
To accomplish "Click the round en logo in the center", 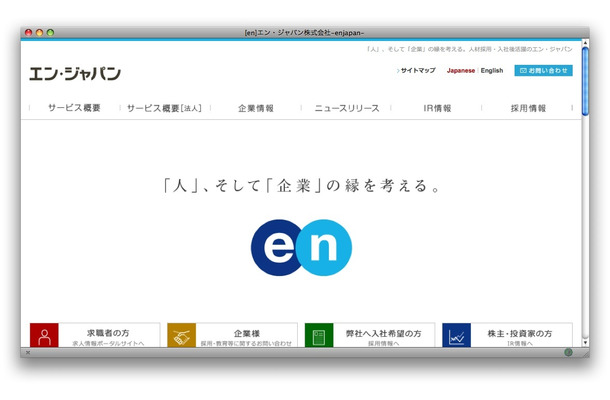I will (301, 248).
